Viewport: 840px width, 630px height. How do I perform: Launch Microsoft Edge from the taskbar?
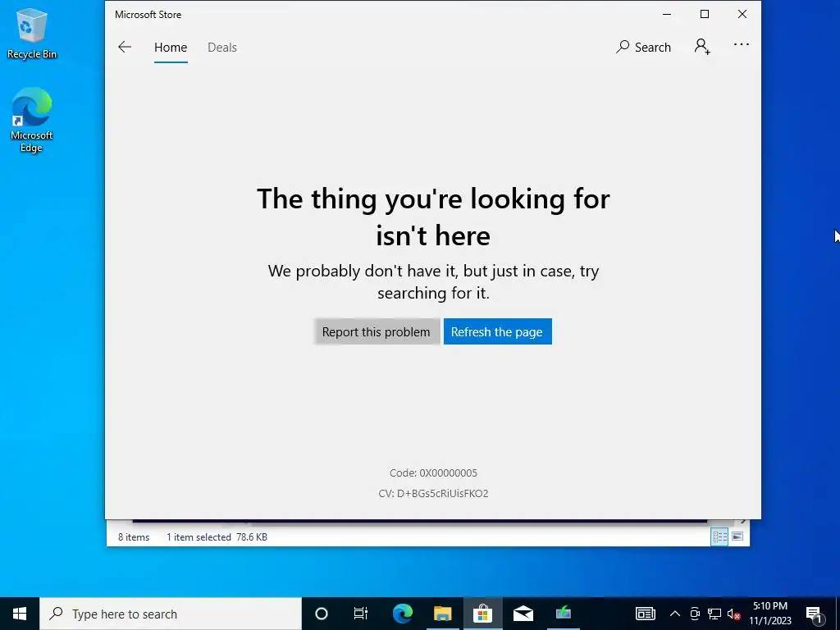tap(402, 614)
